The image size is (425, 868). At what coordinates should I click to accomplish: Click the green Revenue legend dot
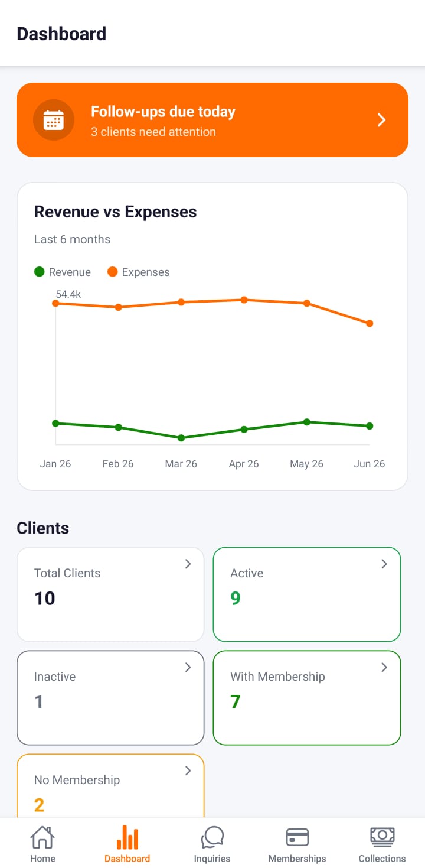click(x=40, y=272)
